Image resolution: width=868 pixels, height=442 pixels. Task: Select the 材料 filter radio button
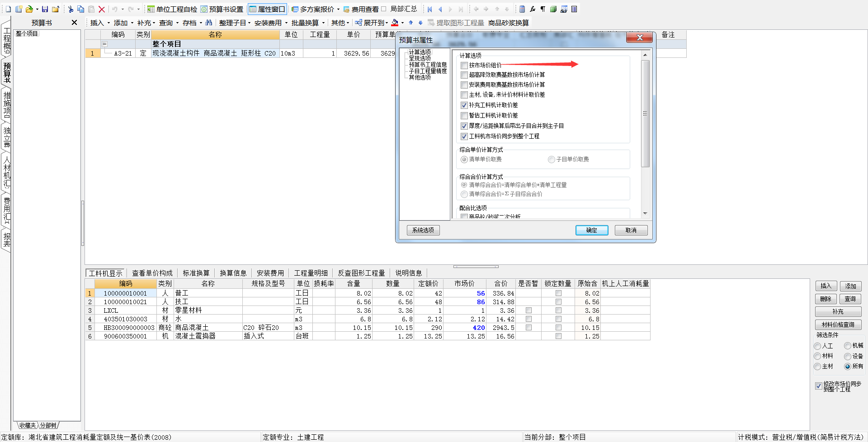click(817, 356)
